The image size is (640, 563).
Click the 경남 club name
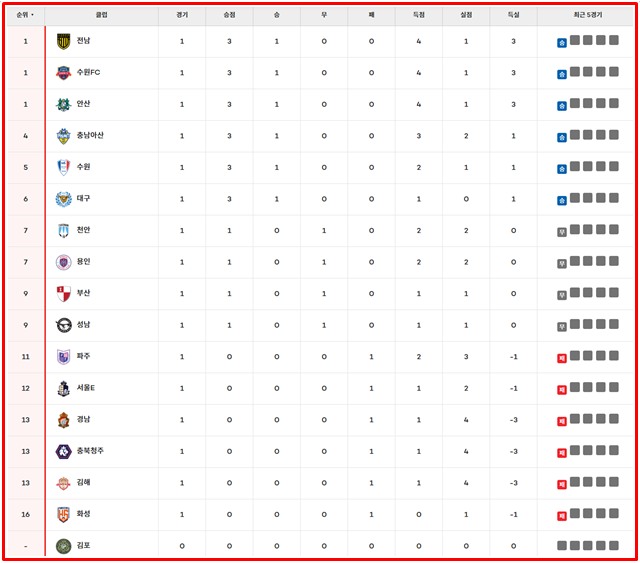point(83,419)
